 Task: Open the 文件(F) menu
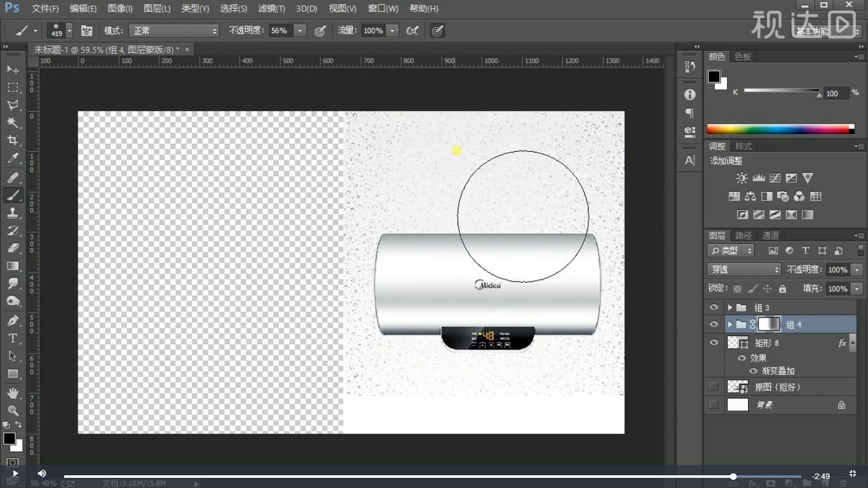click(x=45, y=8)
